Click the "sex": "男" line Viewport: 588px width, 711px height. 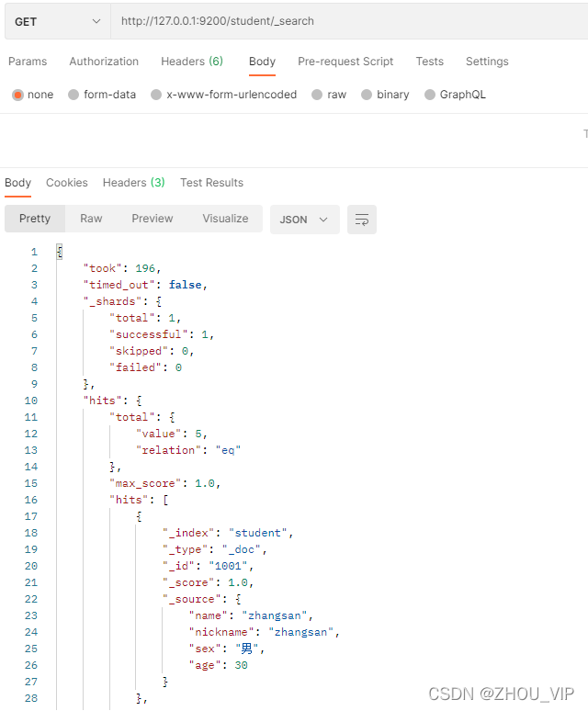point(227,649)
